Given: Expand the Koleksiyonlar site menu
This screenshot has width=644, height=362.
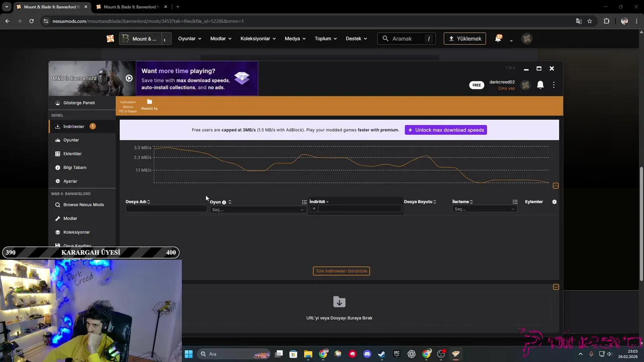Looking at the screenshot, I should (x=258, y=39).
